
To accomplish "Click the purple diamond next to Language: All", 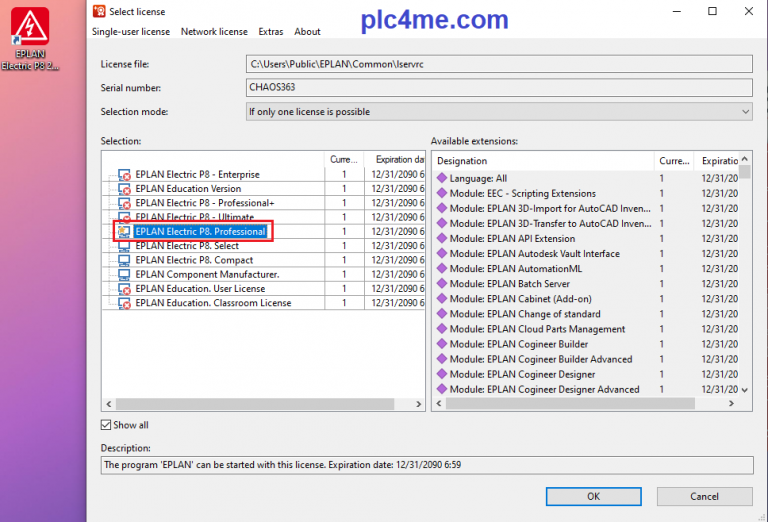I will pos(441,178).
